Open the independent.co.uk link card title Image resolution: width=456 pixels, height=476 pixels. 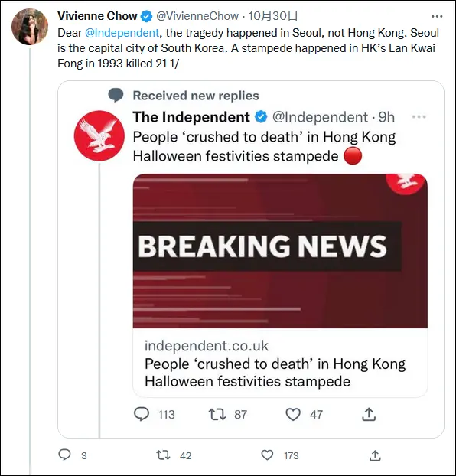(x=275, y=373)
